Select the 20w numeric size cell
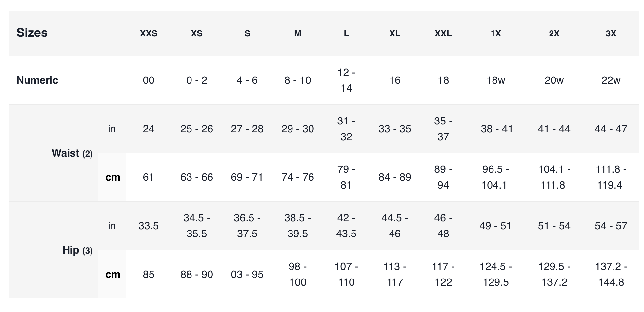Viewport: 644px width, 312px height. 554,80
